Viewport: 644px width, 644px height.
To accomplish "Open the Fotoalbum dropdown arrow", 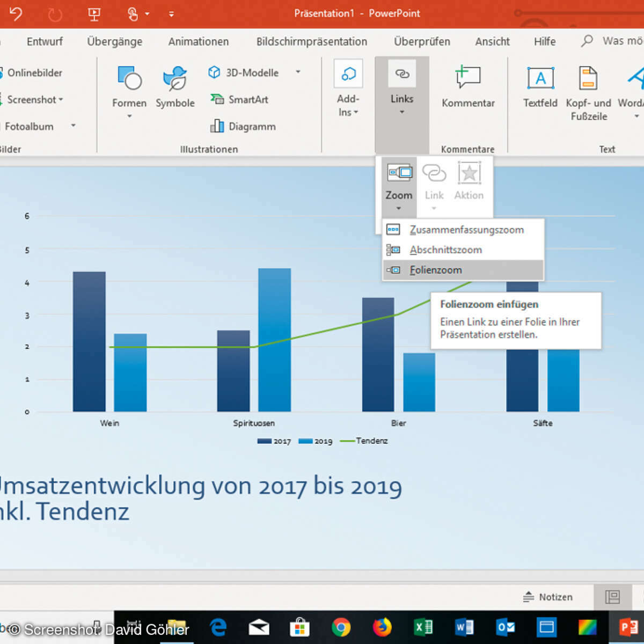I will (74, 126).
